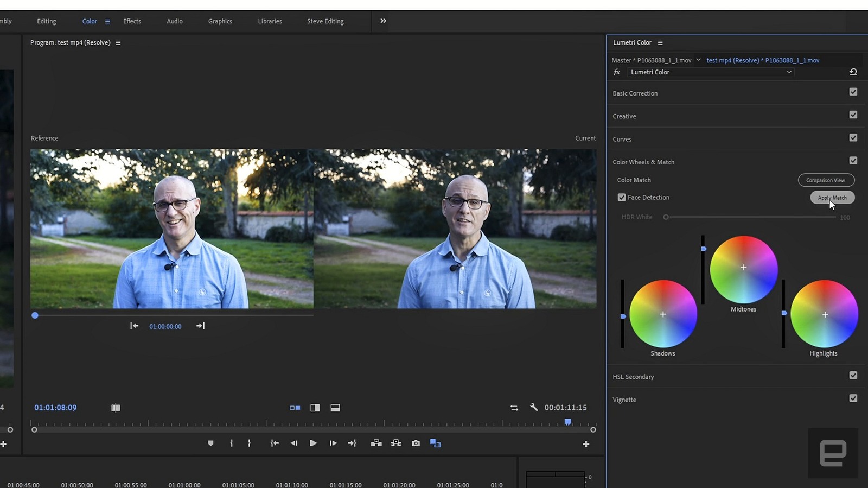Click the Midtones color wheel center

click(743, 268)
